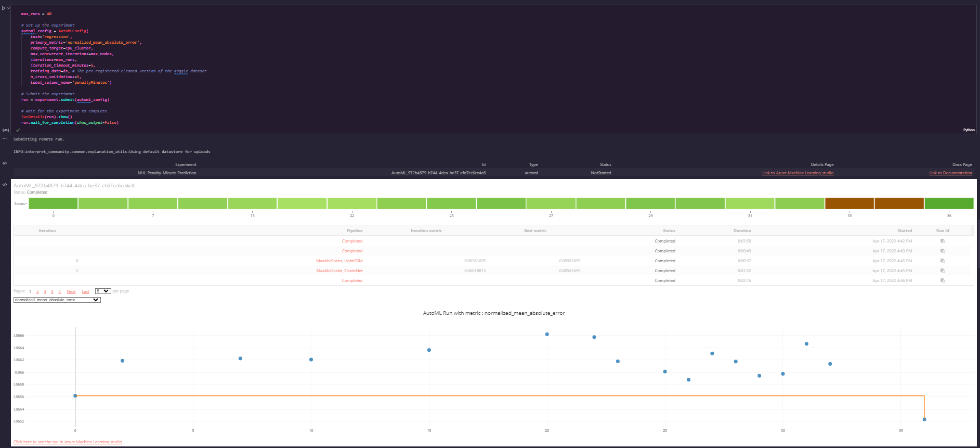This screenshot has height=448, width=980.
Task: Click the chart title AutoML Run with metric
Action: tap(494, 313)
